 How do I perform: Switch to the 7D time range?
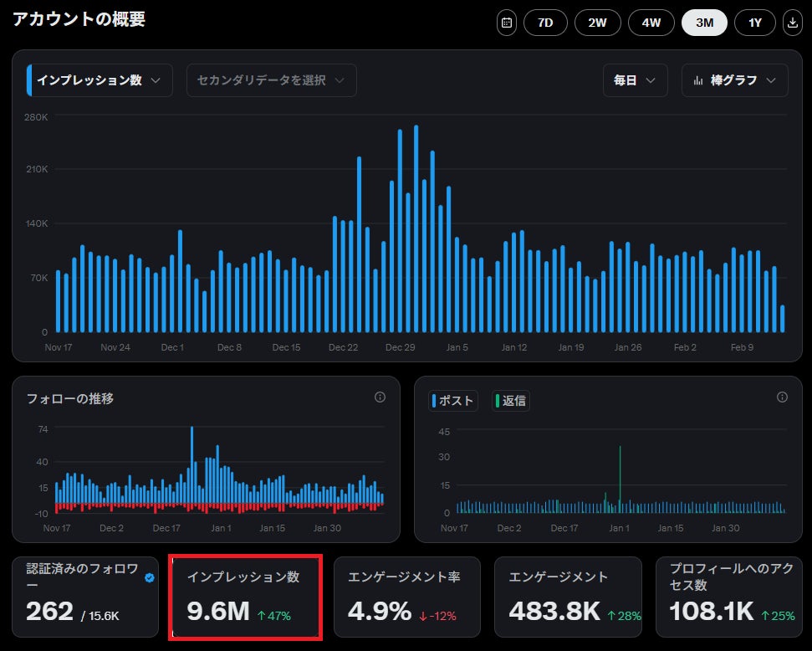pos(545,23)
